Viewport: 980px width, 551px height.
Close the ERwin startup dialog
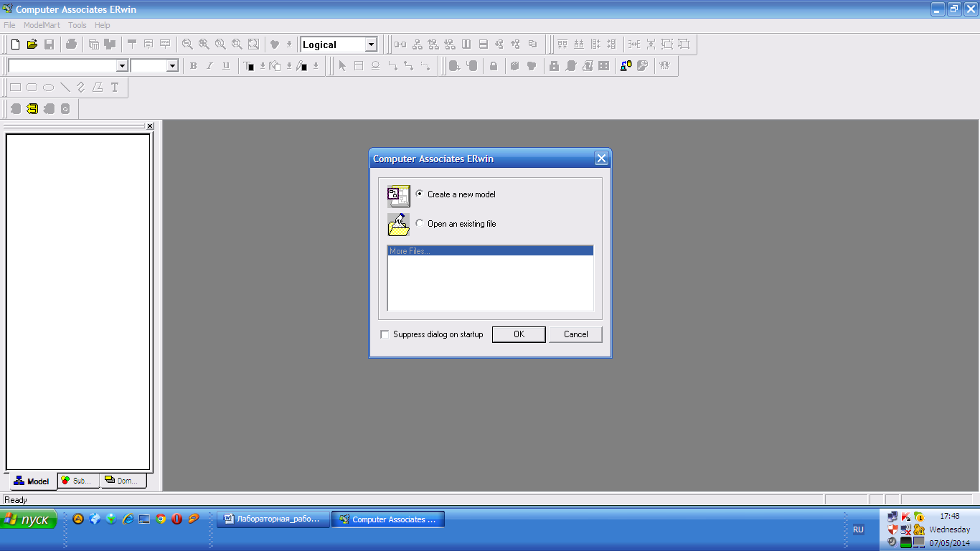(601, 159)
